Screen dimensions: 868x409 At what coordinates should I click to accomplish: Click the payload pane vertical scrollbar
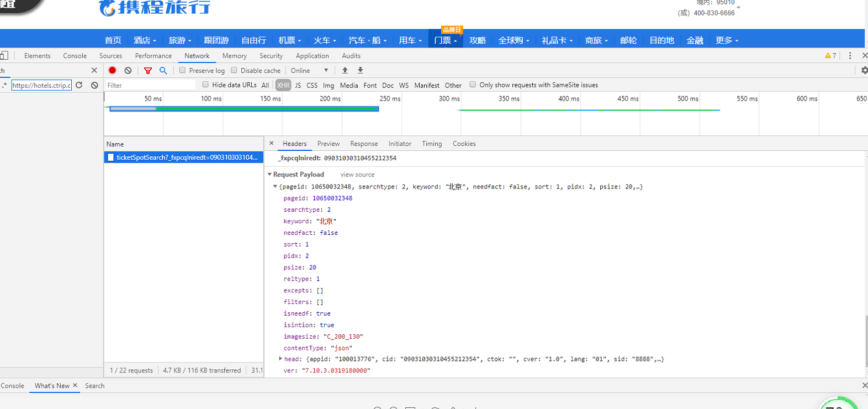coord(866,340)
